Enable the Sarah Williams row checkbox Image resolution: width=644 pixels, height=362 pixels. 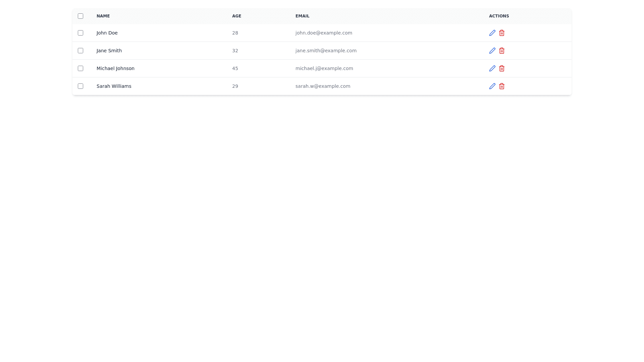80,86
